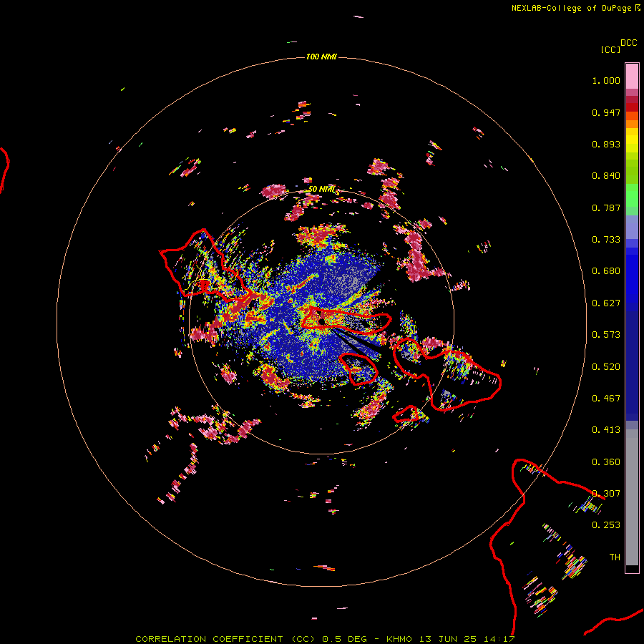
Task: Click the DCC product label
Action: point(629,43)
